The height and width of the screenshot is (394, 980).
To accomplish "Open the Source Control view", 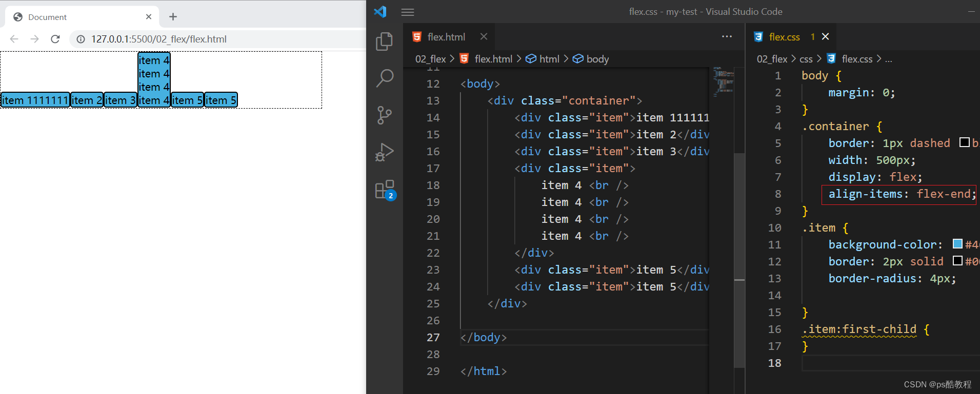I will click(x=385, y=115).
